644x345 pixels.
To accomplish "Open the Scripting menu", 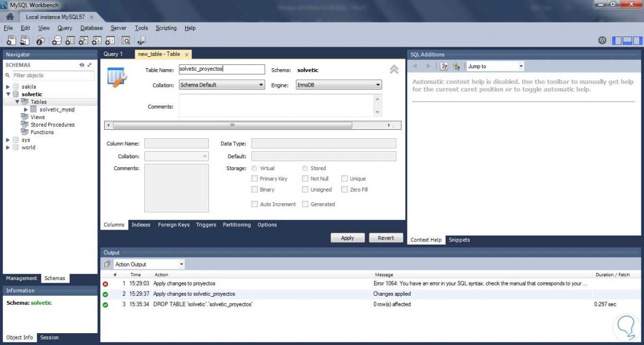I will [166, 28].
